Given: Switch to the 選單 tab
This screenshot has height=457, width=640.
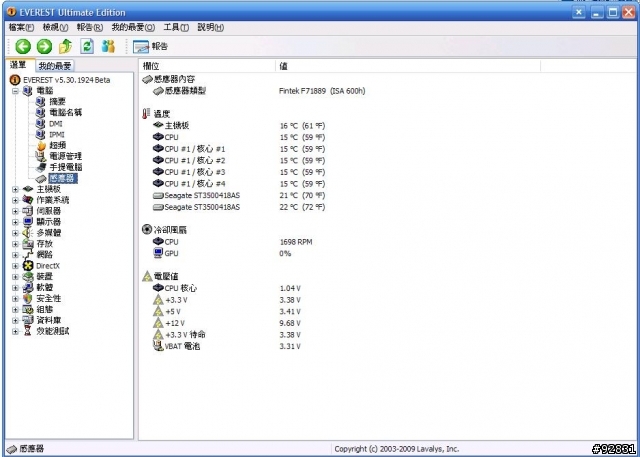Looking at the screenshot, I should click(x=19, y=65).
